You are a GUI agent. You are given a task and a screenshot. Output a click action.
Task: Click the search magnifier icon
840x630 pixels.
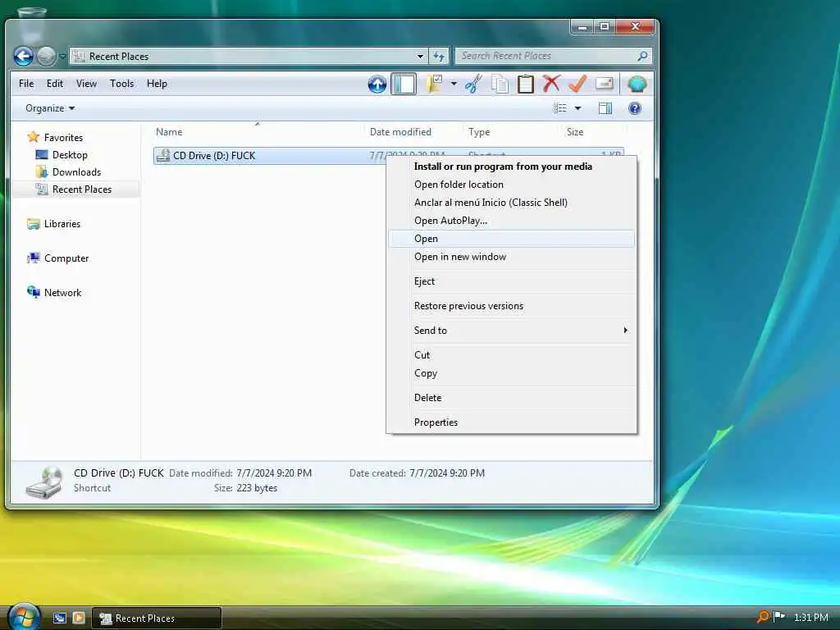(642, 56)
